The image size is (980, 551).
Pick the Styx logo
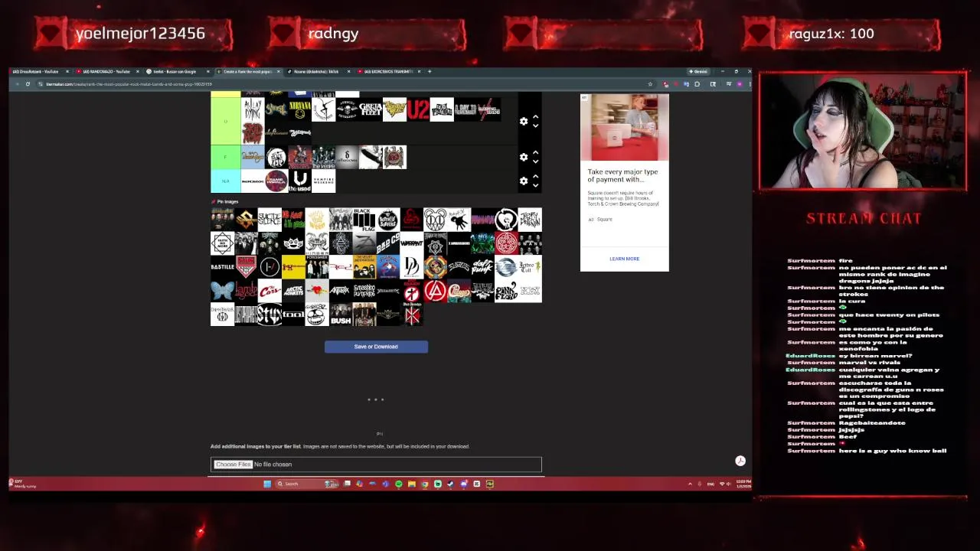(x=269, y=315)
